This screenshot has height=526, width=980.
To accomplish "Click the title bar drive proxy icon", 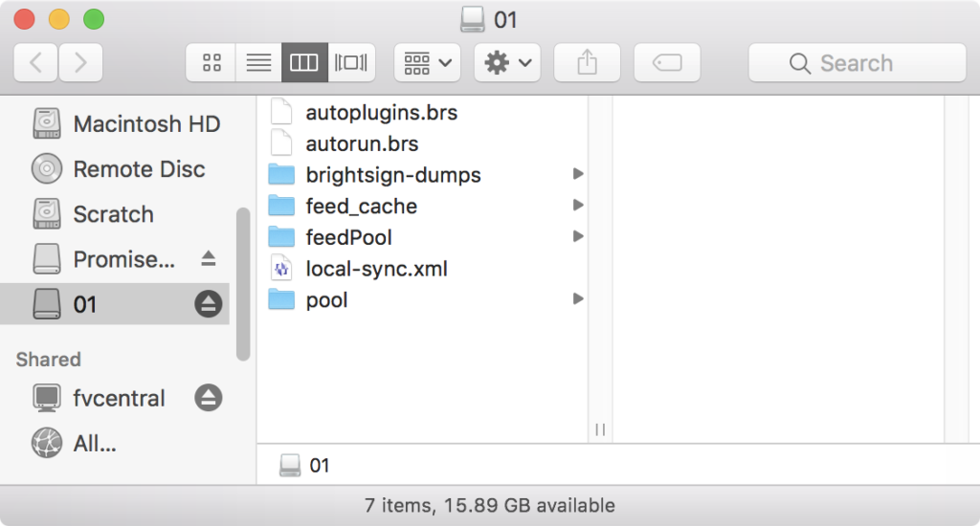I will [473, 19].
